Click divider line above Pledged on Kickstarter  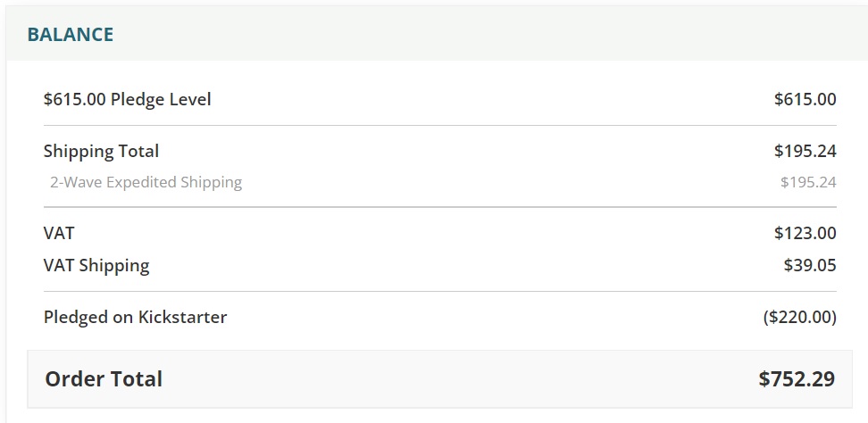coord(440,292)
